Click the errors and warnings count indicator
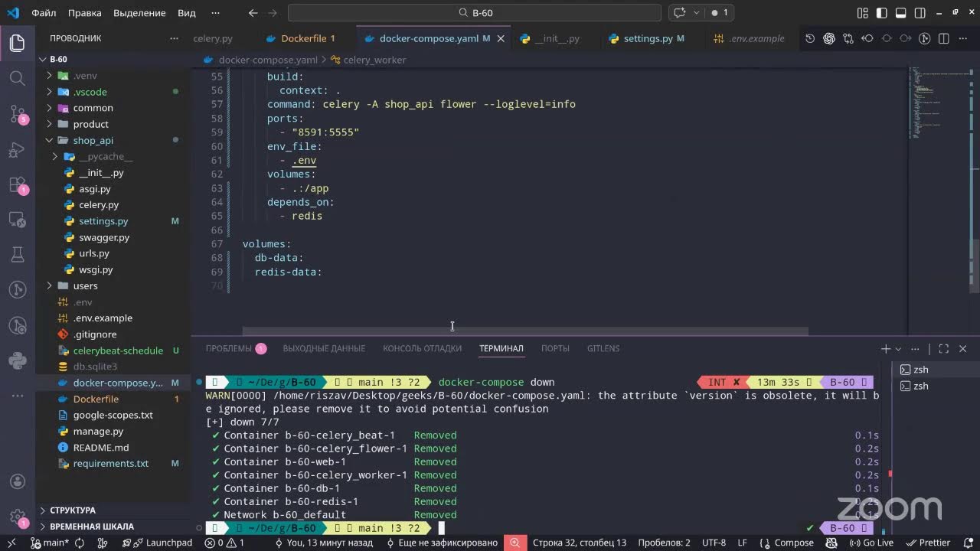 point(225,543)
